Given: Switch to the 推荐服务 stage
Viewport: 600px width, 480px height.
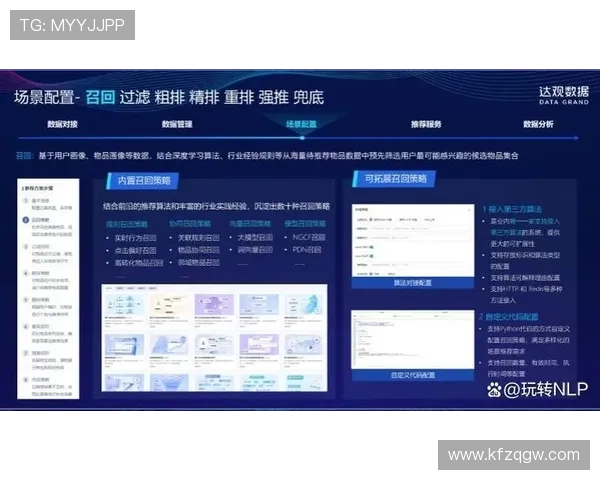Looking at the screenshot, I should [x=426, y=124].
